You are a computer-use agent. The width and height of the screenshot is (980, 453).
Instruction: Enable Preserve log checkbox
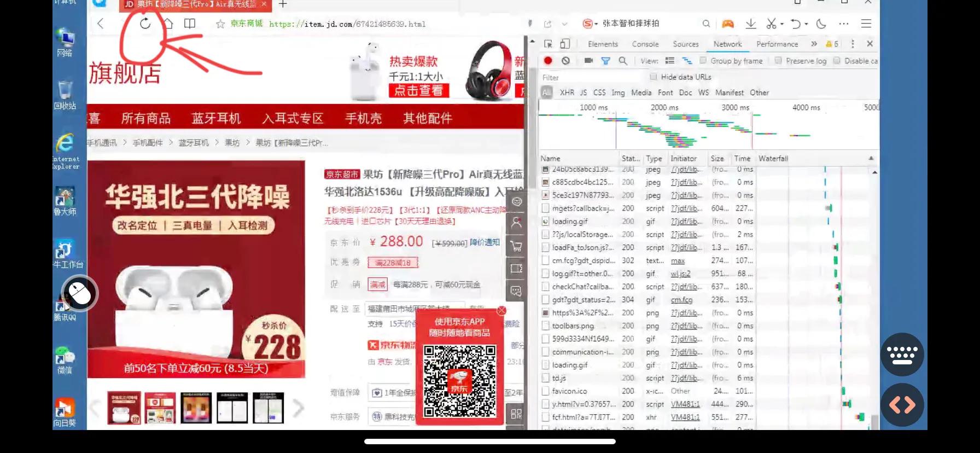point(778,61)
